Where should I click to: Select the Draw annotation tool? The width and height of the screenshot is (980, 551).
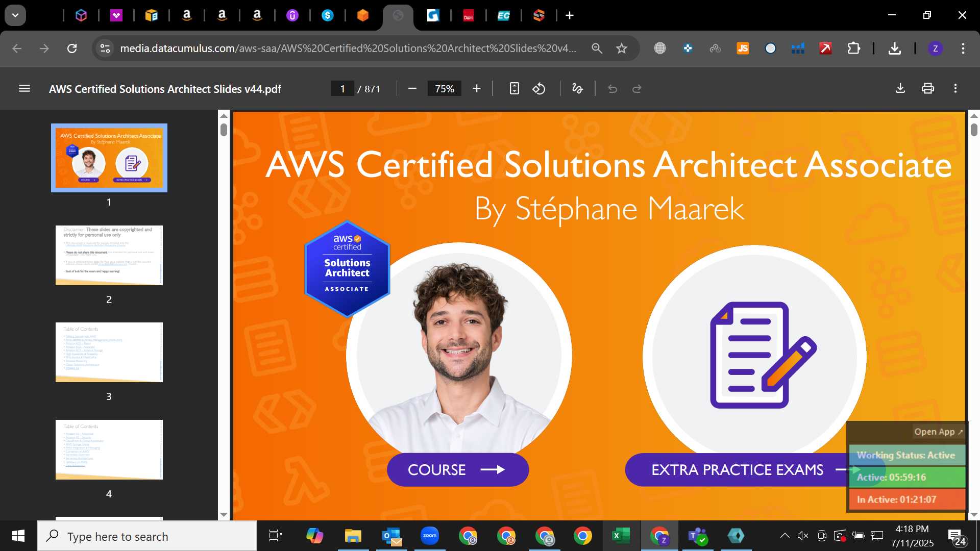click(x=577, y=89)
